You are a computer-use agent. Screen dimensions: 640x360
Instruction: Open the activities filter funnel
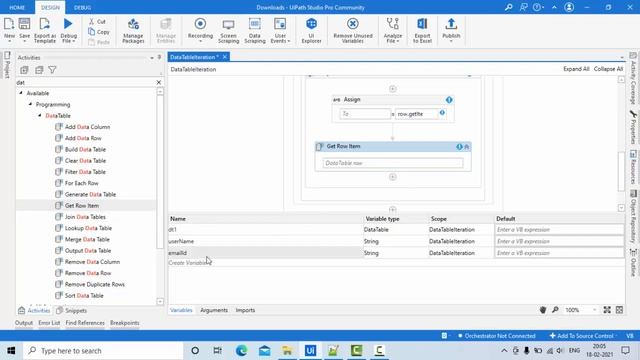[x=52, y=70]
